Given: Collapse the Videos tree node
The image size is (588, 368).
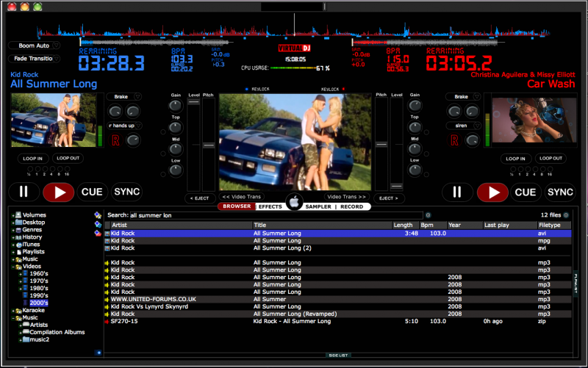Looking at the screenshot, I should 13,267.
